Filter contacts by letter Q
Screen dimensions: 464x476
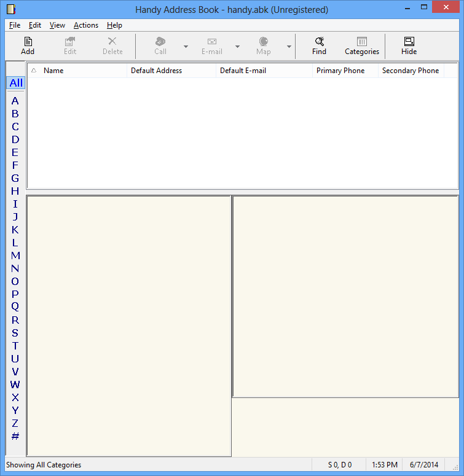(15, 307)
